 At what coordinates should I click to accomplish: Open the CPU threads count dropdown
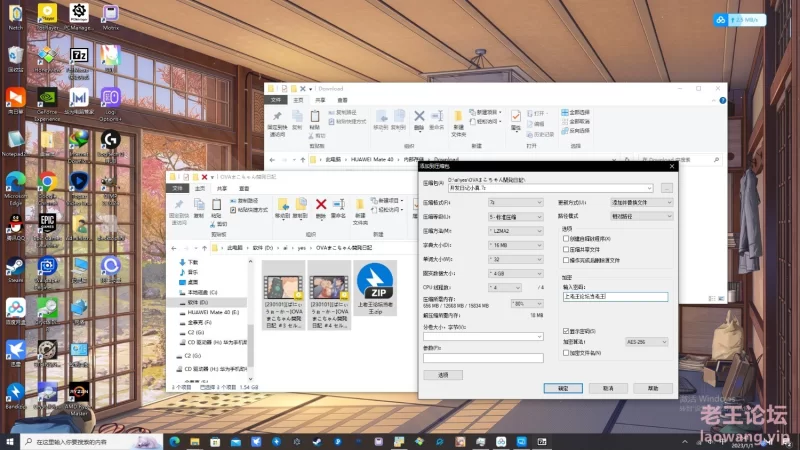[505, 288]
